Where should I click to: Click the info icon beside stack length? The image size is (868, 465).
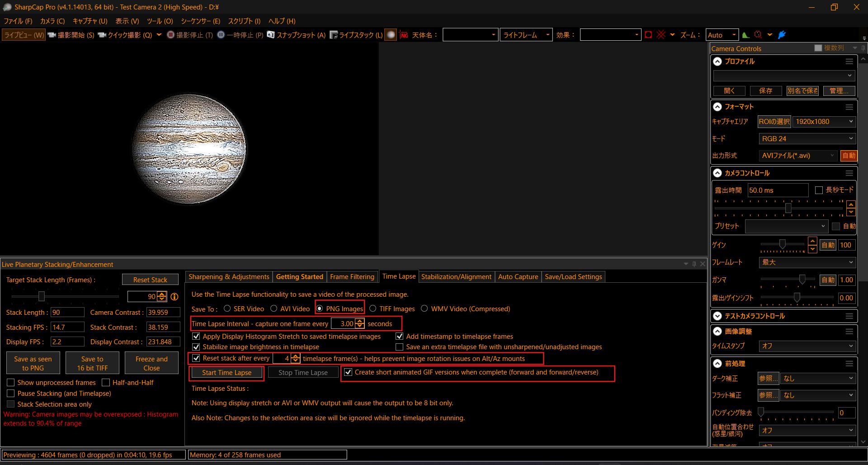175,297
